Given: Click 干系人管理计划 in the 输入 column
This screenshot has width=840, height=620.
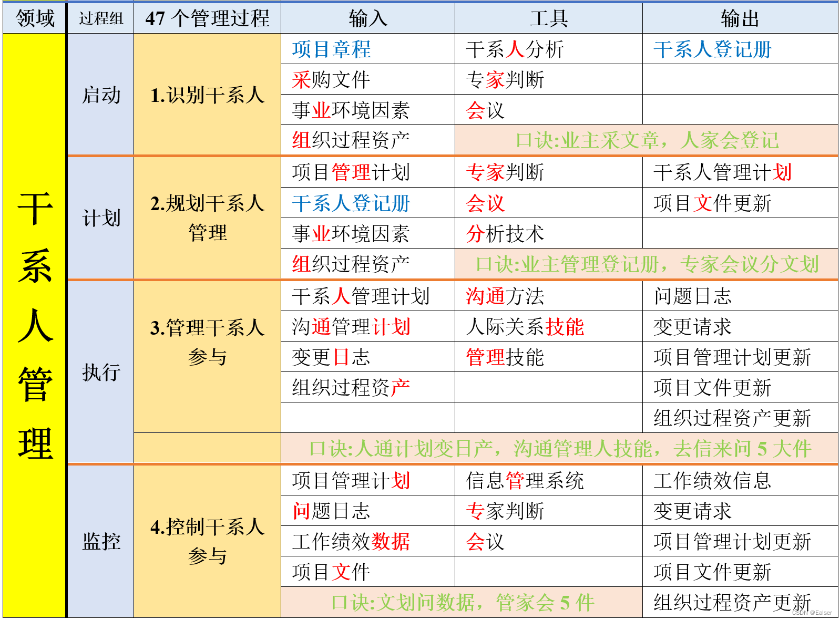Looking at the screenshot, I should click(x=368, y=296).
